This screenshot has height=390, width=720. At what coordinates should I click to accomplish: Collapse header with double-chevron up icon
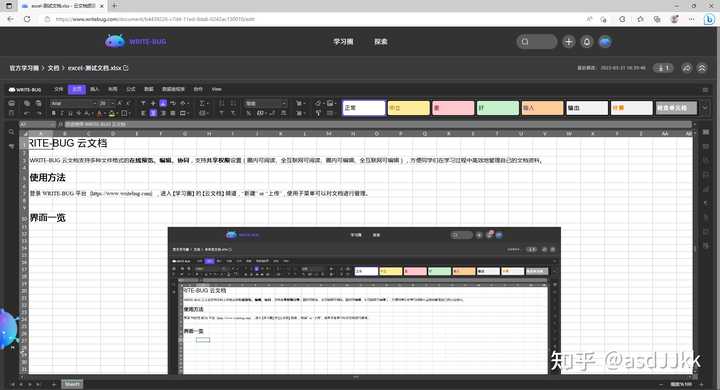click(702, 68)
